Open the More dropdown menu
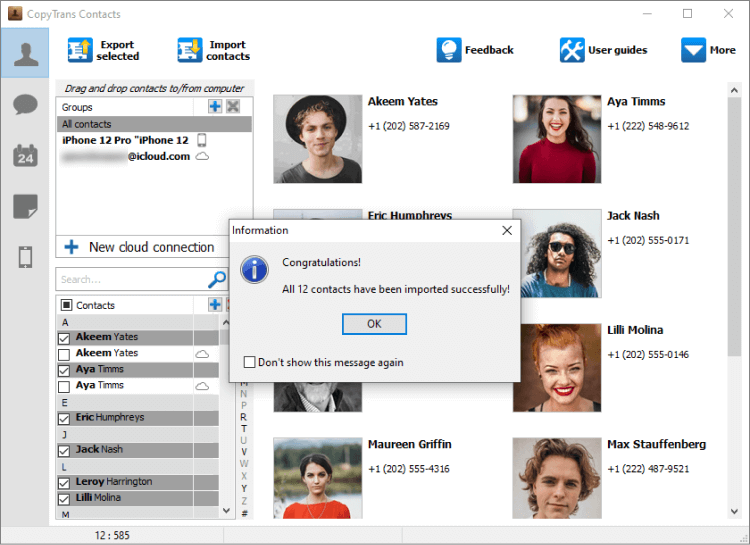Viewport: 750px width, 545px height. tap(708, 50)
